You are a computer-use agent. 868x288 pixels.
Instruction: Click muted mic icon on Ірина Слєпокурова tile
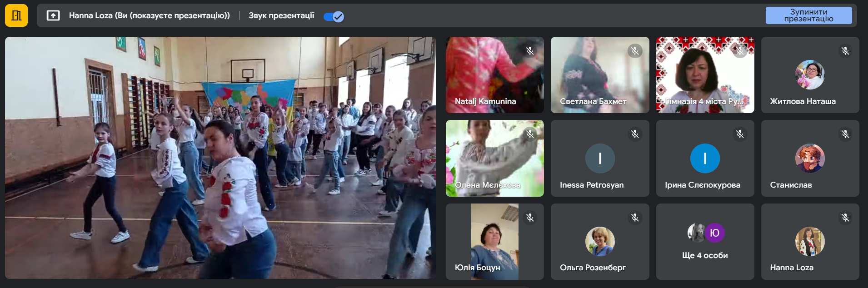point(740,134)
